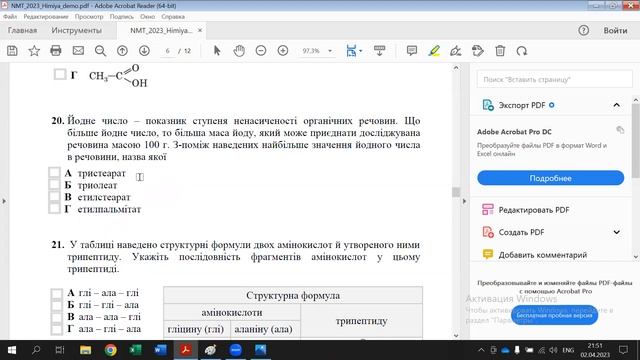
Task: Open the Окно menu
Action: coord(147,17)
